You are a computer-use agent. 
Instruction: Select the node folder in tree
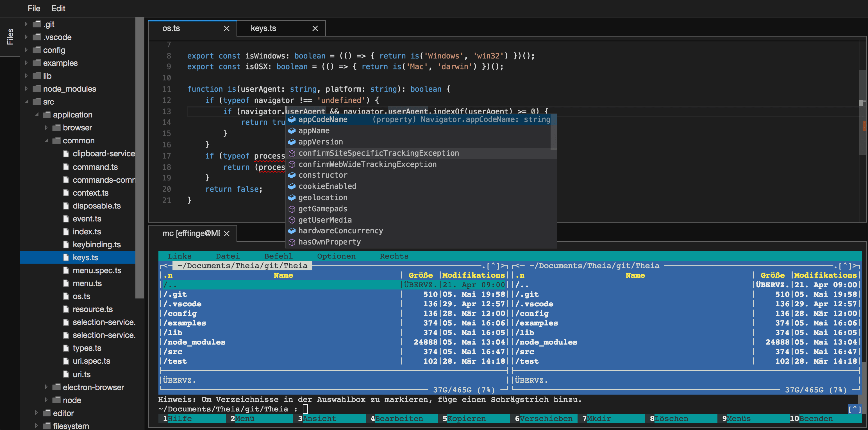[x=72, y=400]
